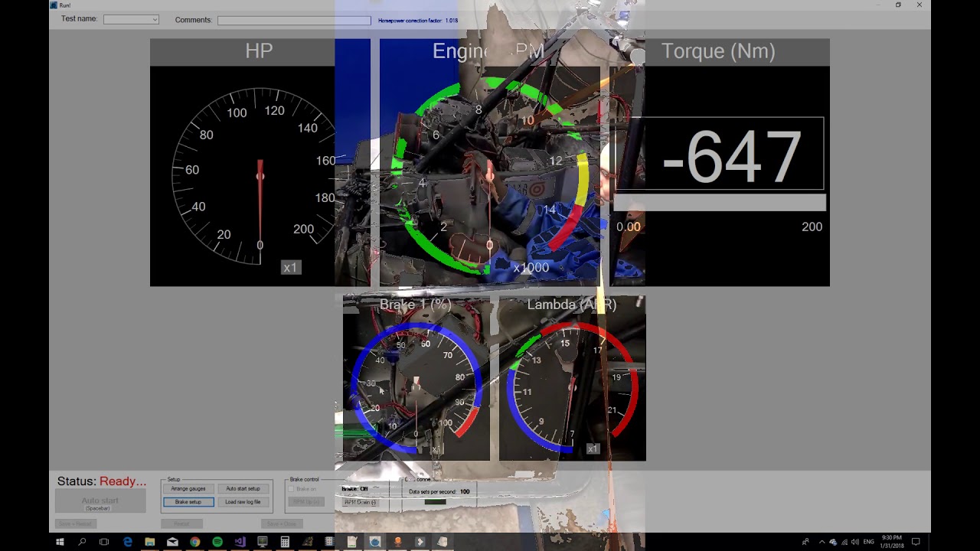Open the monitor app taskbar icon
This screenshot has width=980, height=551.
263,542
